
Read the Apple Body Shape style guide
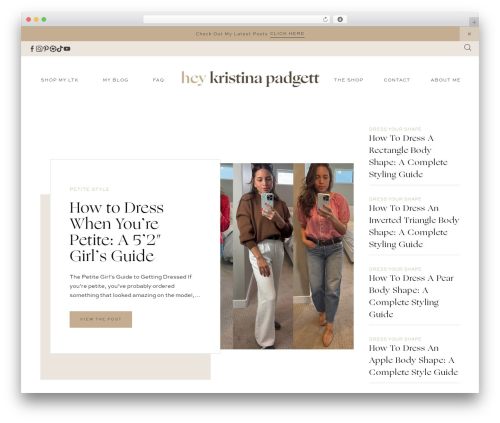coord(413,360)
